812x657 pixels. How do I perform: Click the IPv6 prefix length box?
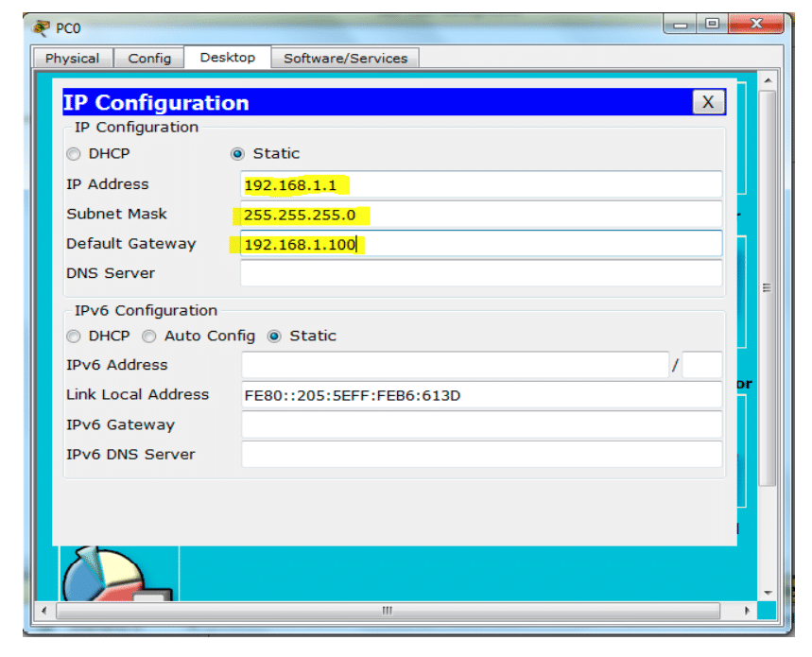pos(701,365)
